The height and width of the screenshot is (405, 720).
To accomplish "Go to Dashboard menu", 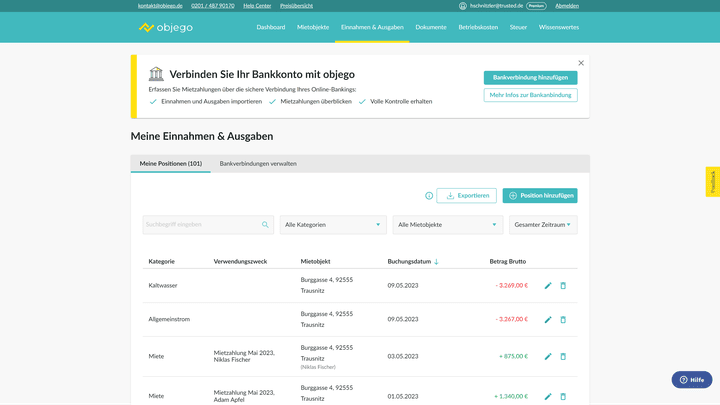I will [271, 27].
